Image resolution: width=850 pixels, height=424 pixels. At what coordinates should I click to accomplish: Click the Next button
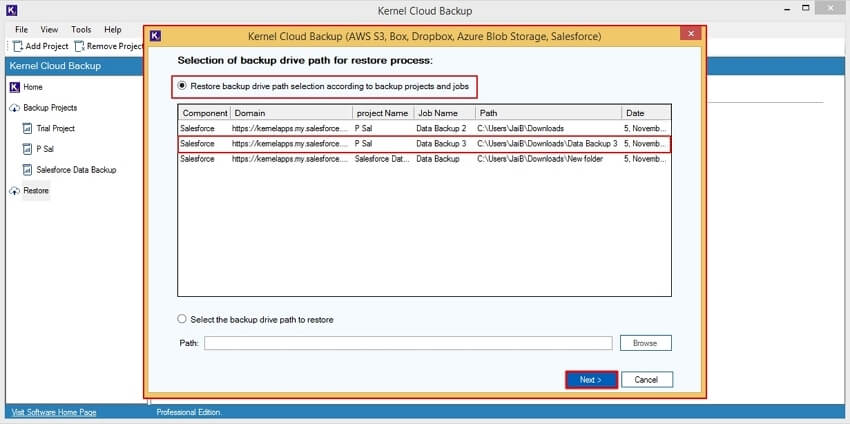point(591,380)
